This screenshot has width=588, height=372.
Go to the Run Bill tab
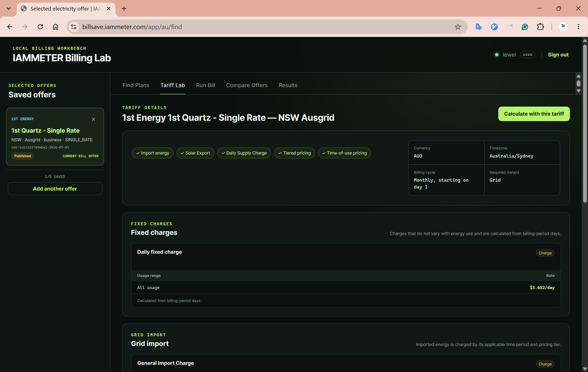[206, 85]
